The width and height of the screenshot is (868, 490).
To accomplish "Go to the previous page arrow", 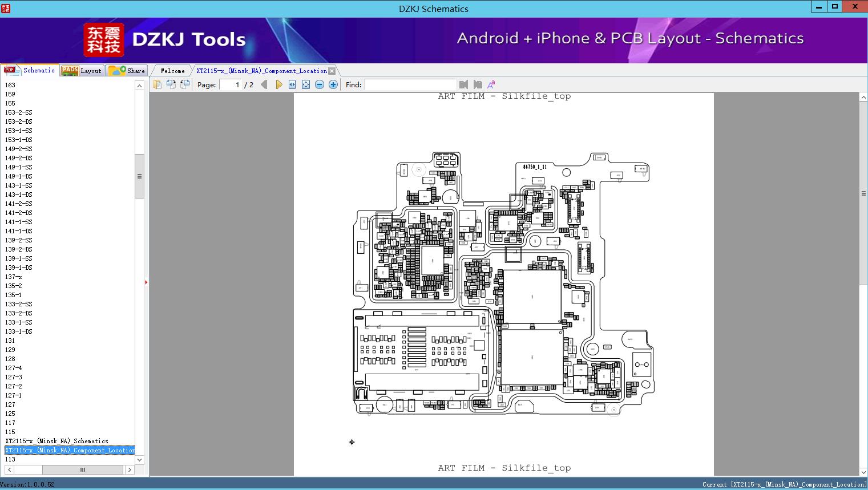I will pyautogui.click(x=264, y=84).
